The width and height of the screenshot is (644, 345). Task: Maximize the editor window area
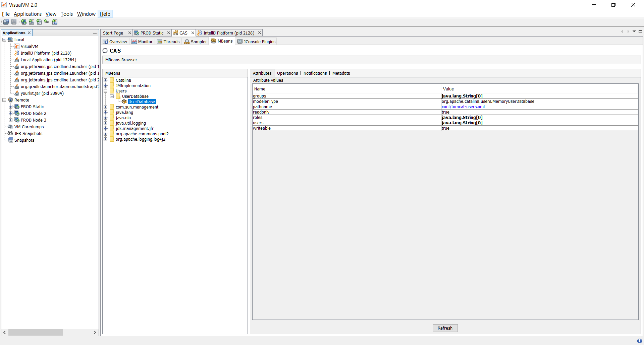[x=640, y=31]
